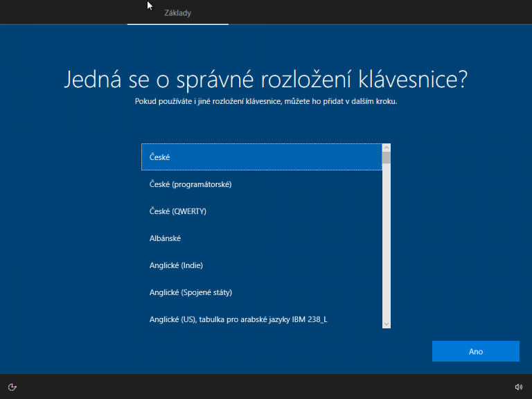Screen dimensions: 532x399
Task: Click the heading about rozložení klávesnice
Action: pos(265,79)
